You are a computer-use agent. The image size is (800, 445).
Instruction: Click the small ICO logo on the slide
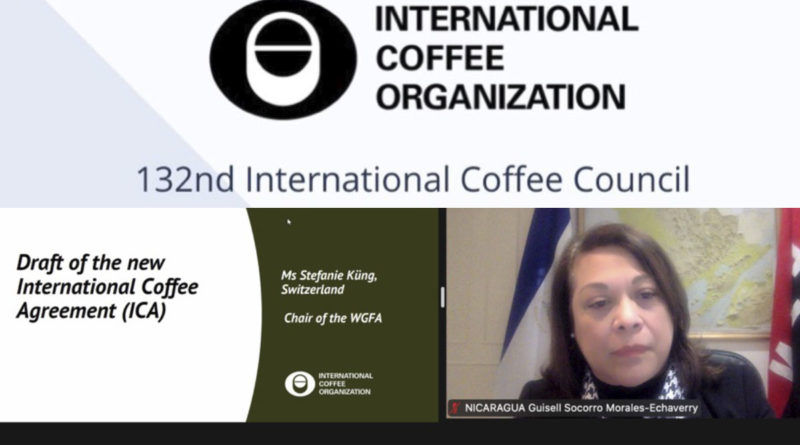point(300,384)
